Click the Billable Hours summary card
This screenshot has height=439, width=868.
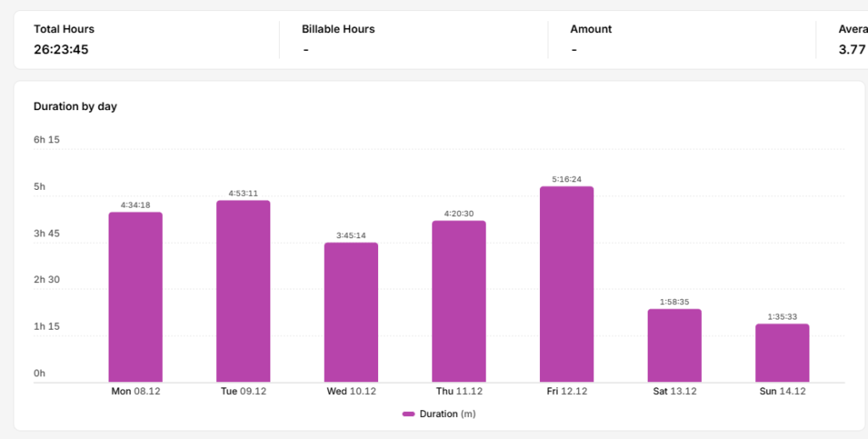(x=414, y=39)
